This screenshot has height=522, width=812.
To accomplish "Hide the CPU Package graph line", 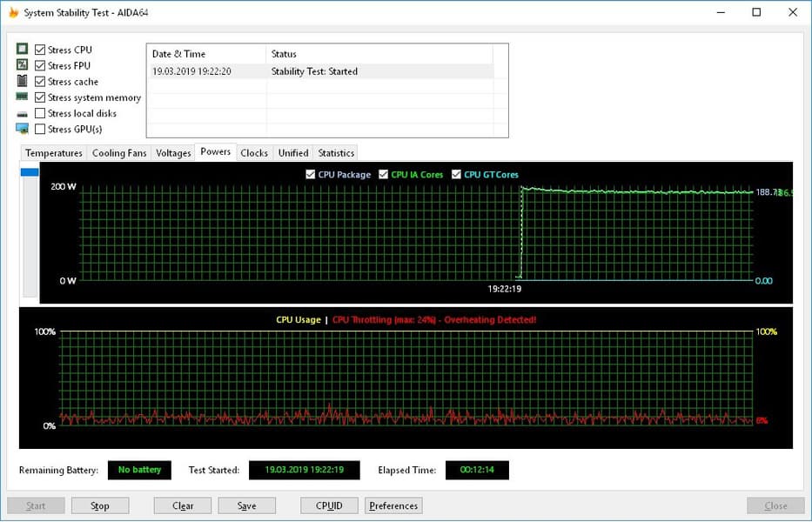I will pyautogui.click(x=310, y=175).
